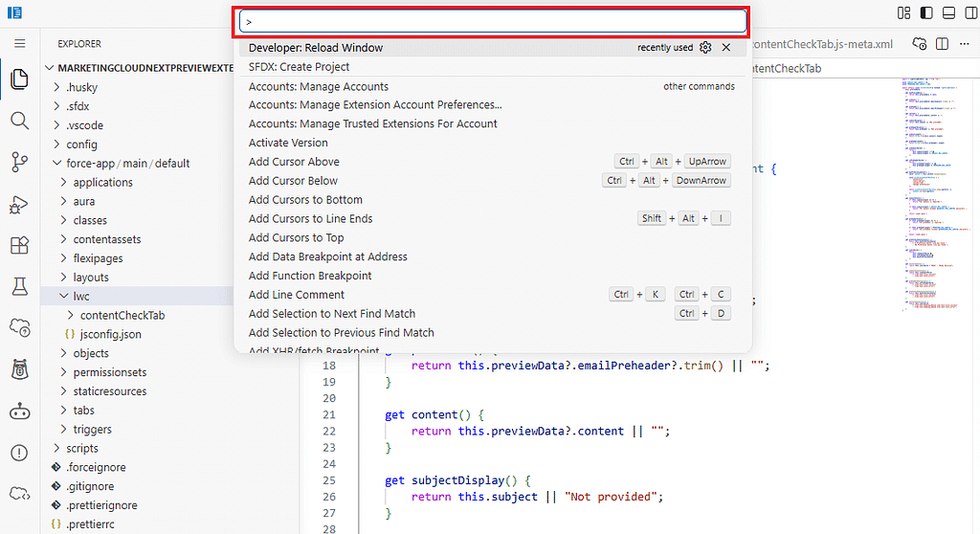The image size is (980, 534).
Task: Toggle bottom Panel visibility
Action: 948,12
